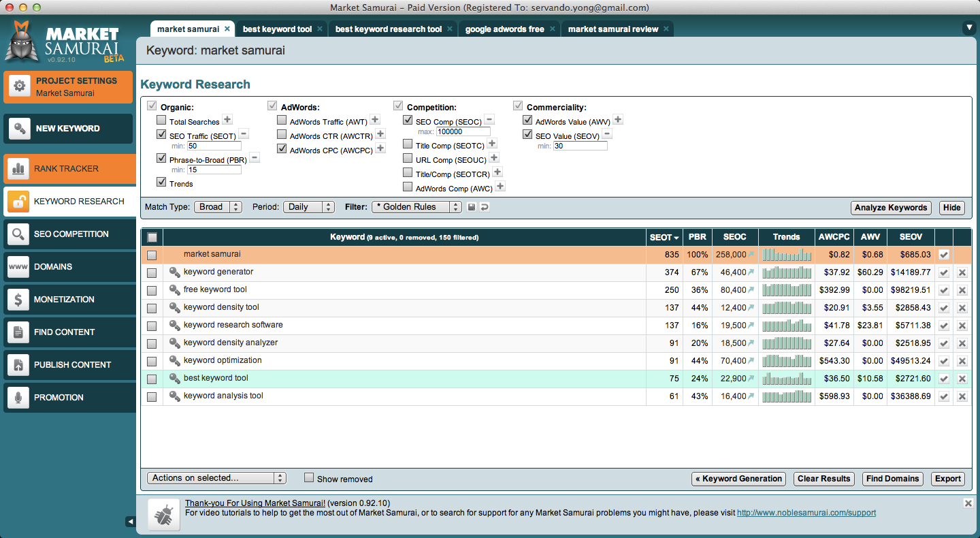Open the Match Type Broad dropdown
Viewport: 980px width, 538px height.
[218, 207]
